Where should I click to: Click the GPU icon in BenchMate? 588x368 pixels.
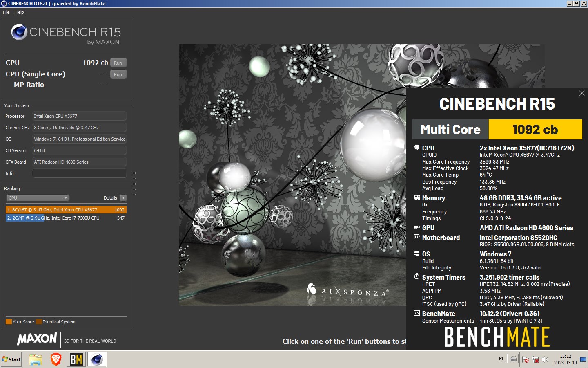[x=416, y=227]
